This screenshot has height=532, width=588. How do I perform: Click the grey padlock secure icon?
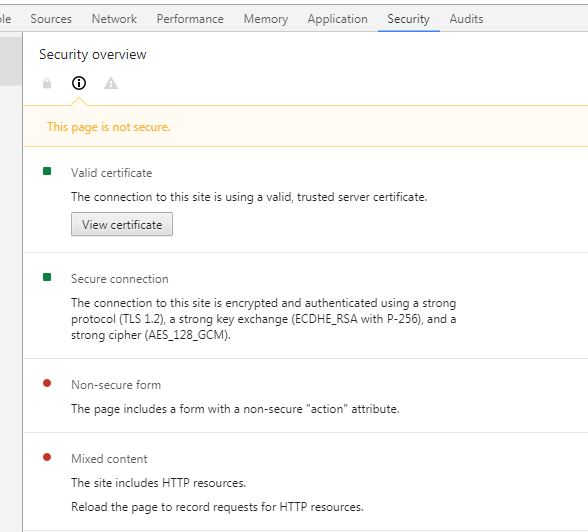point(47,83)
